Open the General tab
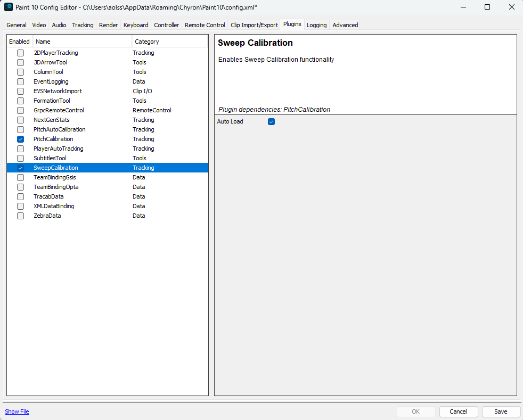Image resolution: width=523 pixels, height=420 pixels. pos(17,25)
